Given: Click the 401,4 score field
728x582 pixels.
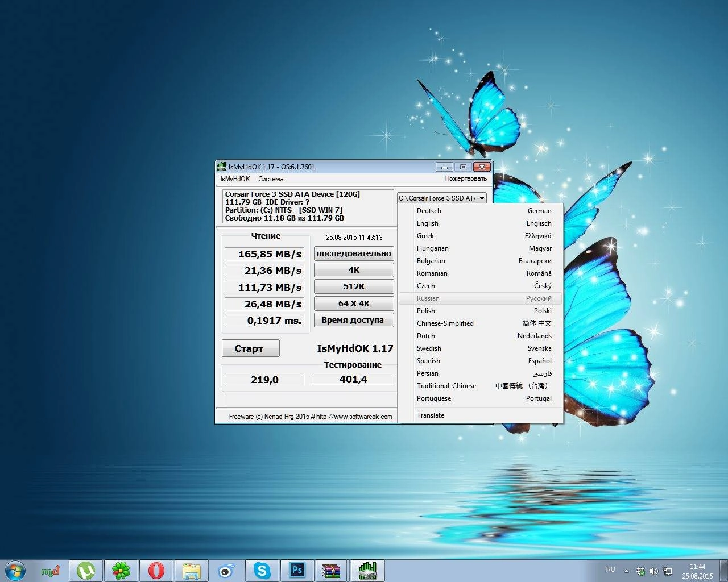Looking at the screenshot, I should [x=353, y=379].
